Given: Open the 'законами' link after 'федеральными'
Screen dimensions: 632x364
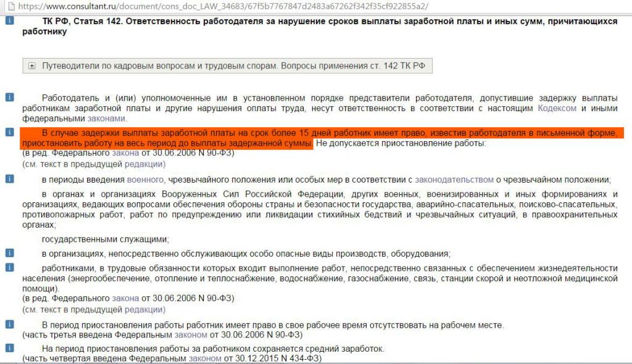Looking at the screenshot, I should pos(106,118).
